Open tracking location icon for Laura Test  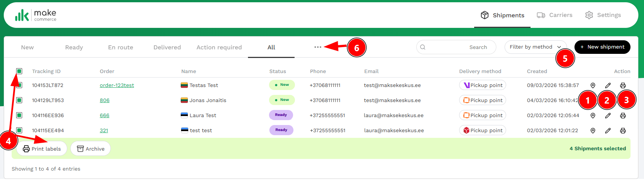pos(593,116)
